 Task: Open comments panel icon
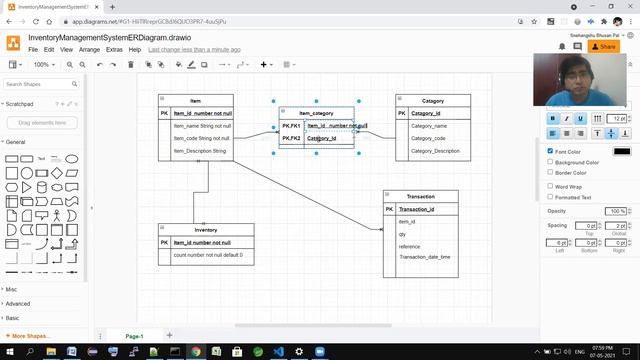click(x=577, y=47)
